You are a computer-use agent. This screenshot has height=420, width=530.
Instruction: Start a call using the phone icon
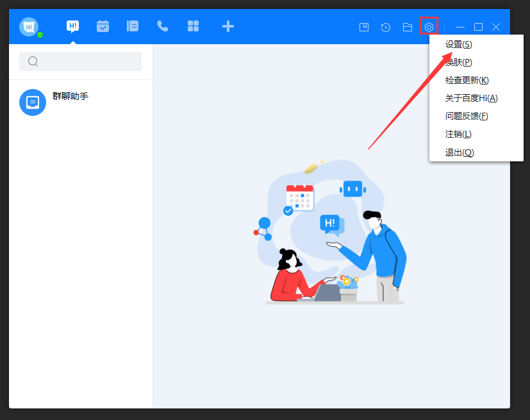(162, 26)
